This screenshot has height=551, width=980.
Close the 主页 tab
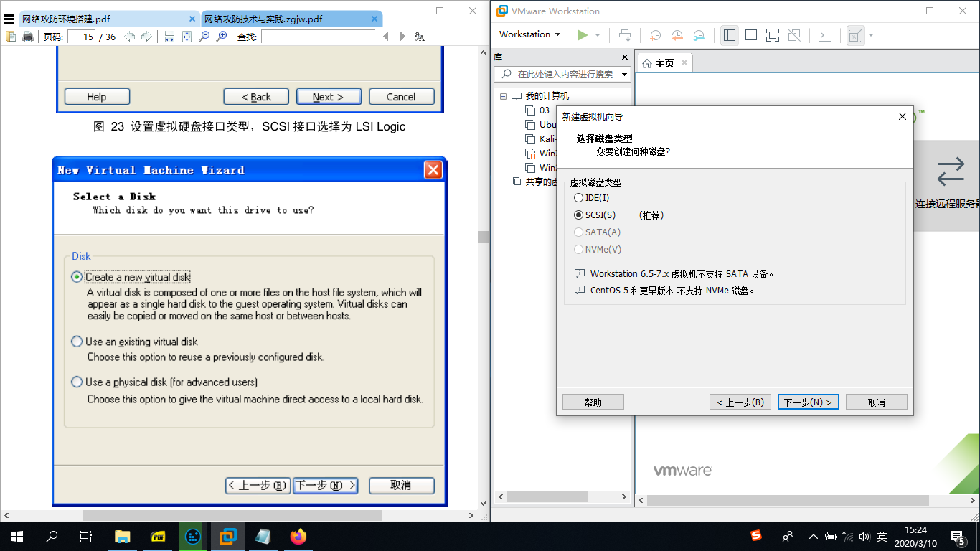tap(684, 62)
